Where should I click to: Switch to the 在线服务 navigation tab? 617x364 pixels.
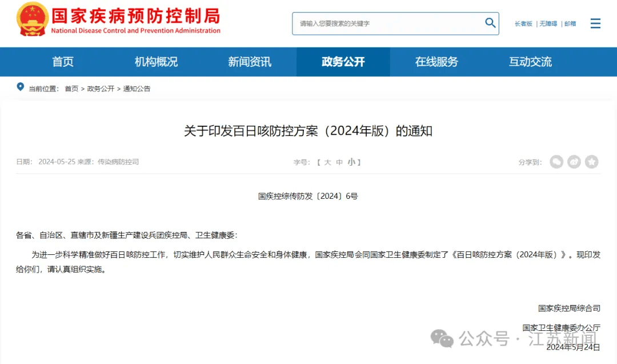coord(436,62)
